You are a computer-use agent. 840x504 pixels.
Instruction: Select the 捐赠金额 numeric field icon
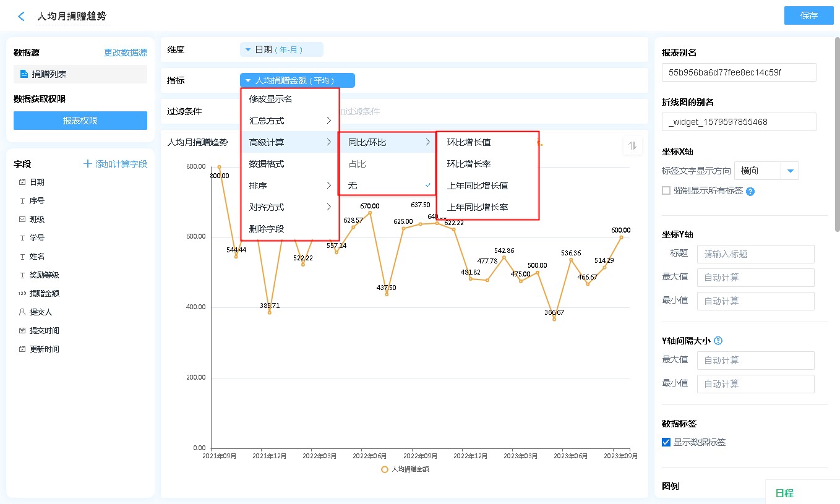[x=22, y=294]
